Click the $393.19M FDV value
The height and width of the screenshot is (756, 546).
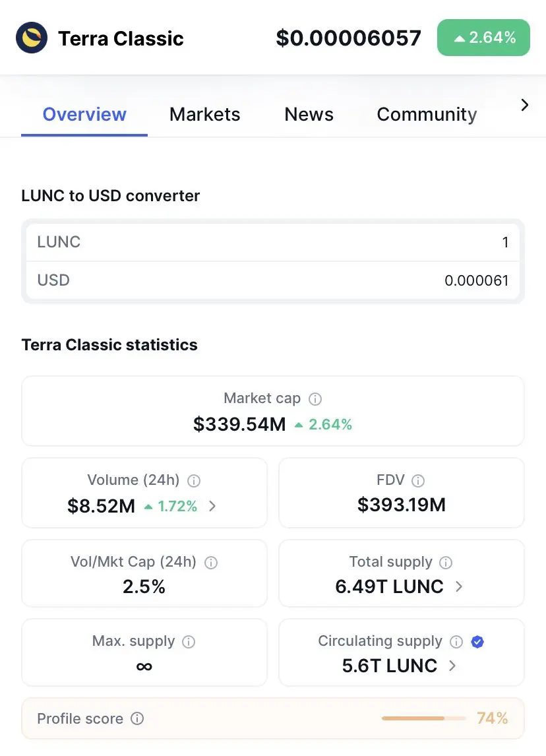point(402,505)
